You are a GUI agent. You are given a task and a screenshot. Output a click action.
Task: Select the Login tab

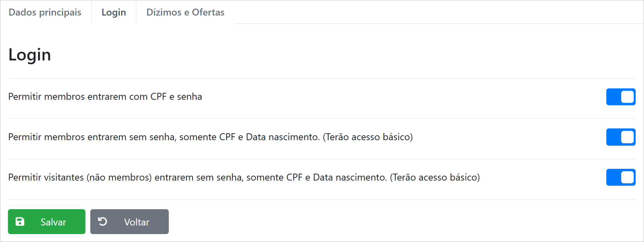coord(114,12)
